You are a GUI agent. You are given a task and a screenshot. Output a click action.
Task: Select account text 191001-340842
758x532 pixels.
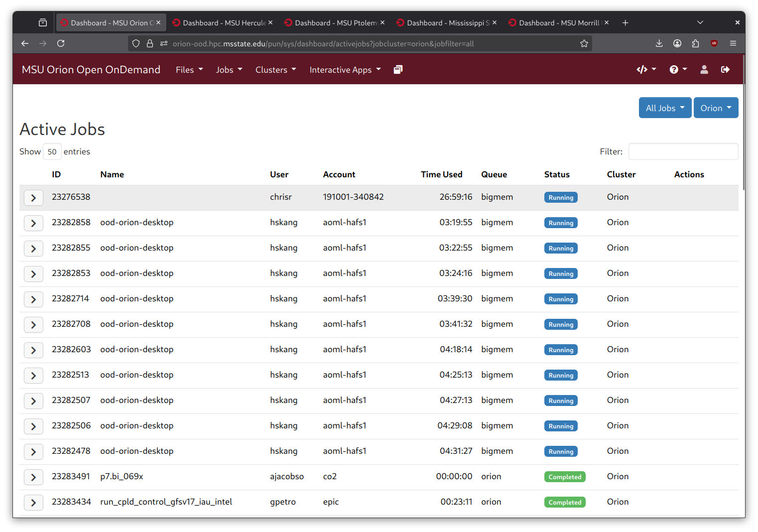tap(354, 197)
